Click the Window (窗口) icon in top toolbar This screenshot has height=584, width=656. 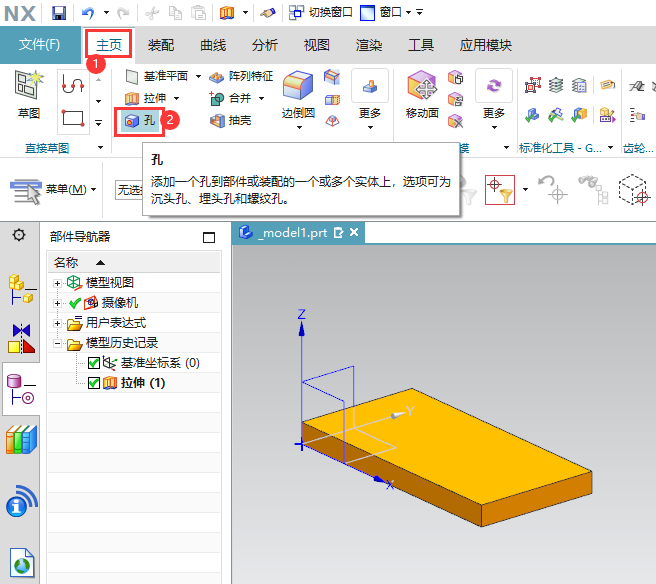point(367,13)
